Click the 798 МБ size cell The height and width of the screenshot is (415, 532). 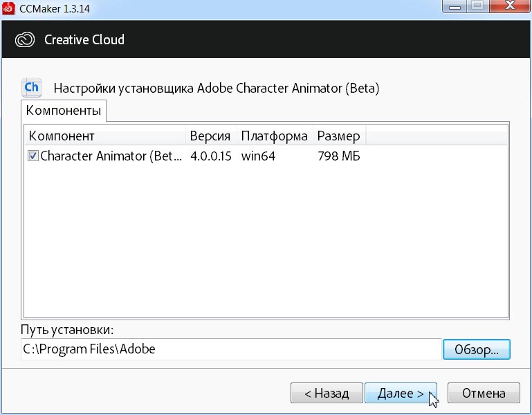338,156
